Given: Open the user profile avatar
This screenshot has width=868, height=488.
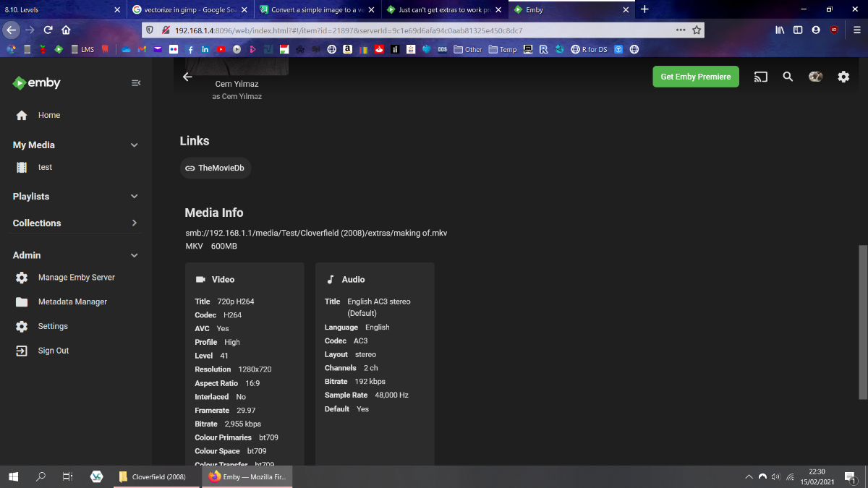Looking at the screenshot, I should 815,77.
